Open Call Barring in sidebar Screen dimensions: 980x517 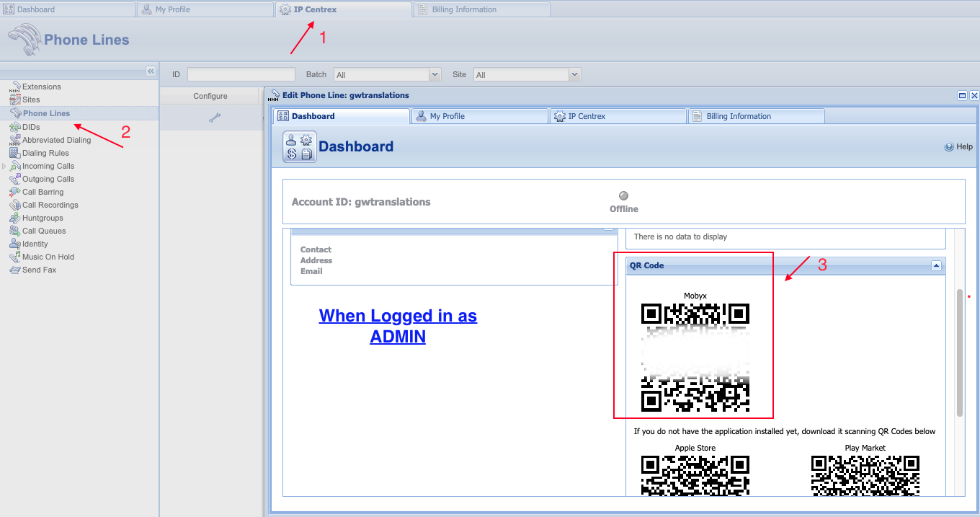(43, 192)
